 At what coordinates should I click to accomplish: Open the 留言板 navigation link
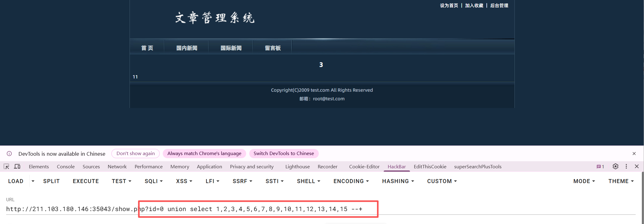click(273, 48)
